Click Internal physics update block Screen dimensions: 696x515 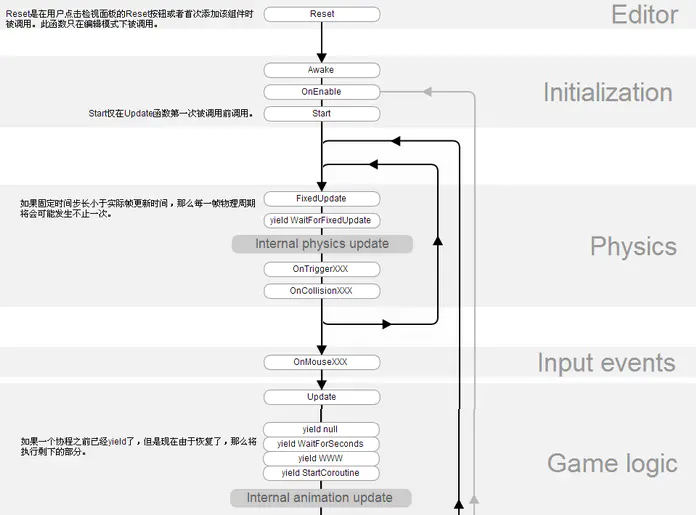click(322, 244)
